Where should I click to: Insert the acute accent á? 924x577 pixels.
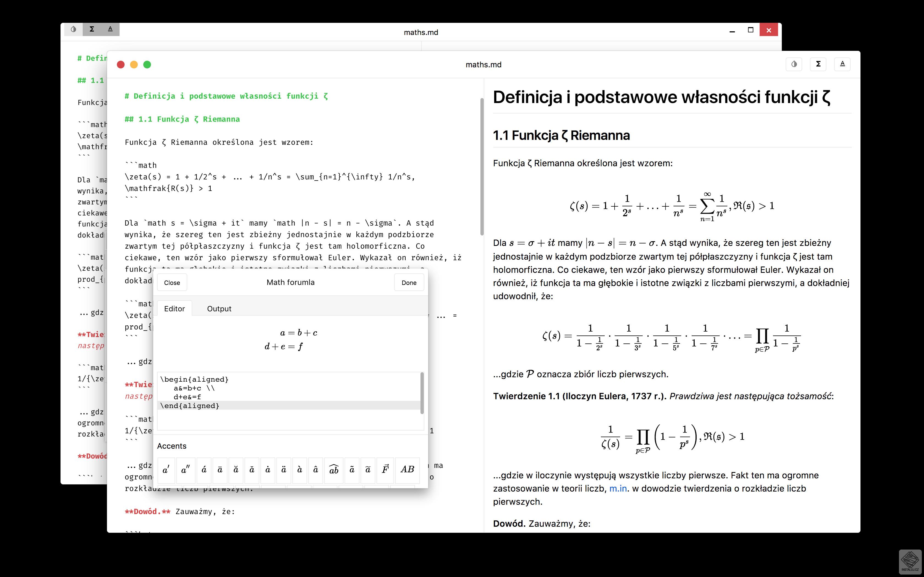(x=204, y=470)
